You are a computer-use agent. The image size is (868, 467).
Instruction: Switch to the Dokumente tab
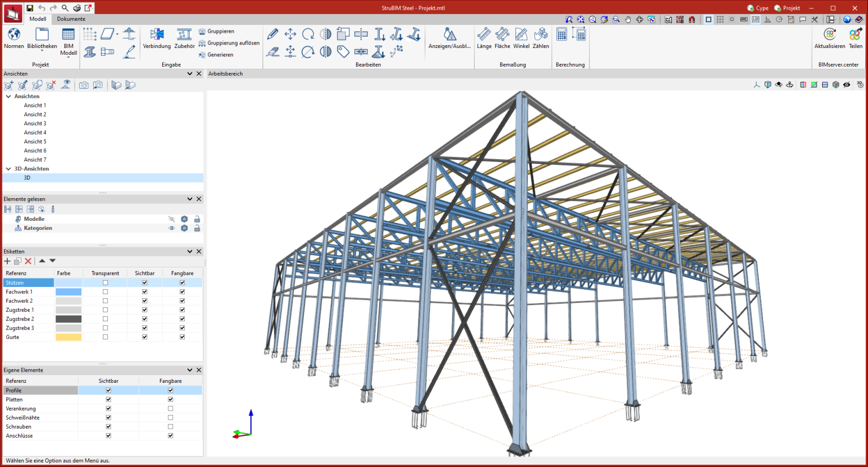coord(71,19)
